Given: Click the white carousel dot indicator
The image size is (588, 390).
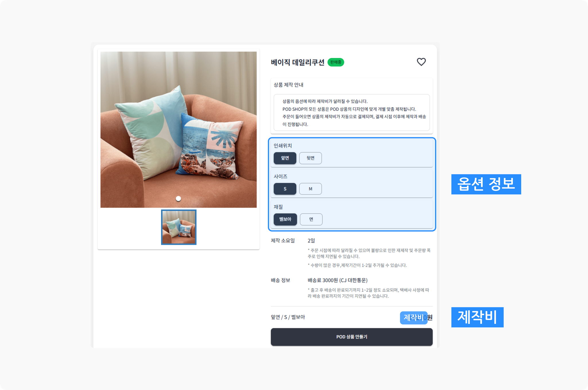Looking at the screenshot, I should (x=178, y=199).
